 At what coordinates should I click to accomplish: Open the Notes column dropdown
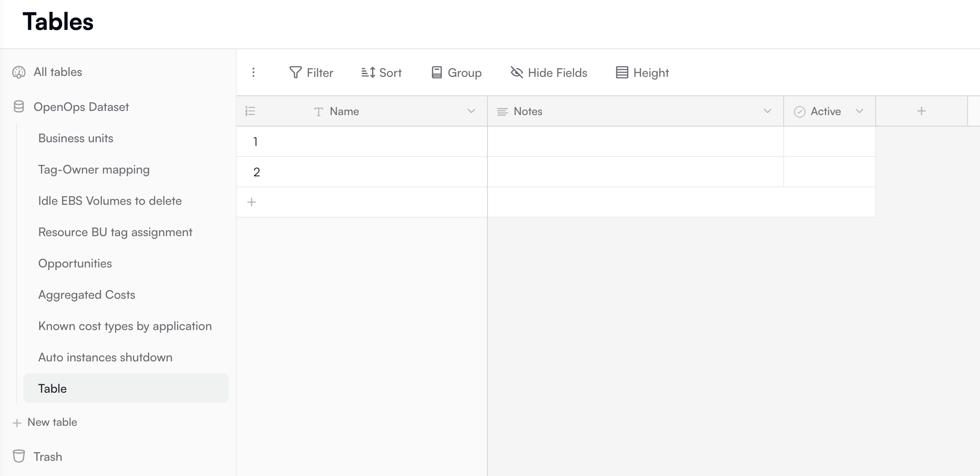pos(767,111)
